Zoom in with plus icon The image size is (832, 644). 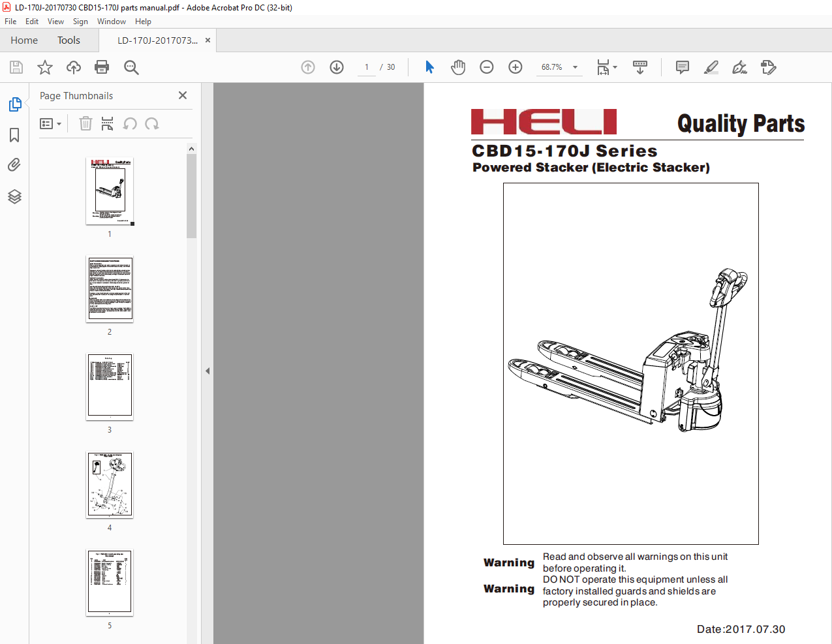tap(516, 67)
